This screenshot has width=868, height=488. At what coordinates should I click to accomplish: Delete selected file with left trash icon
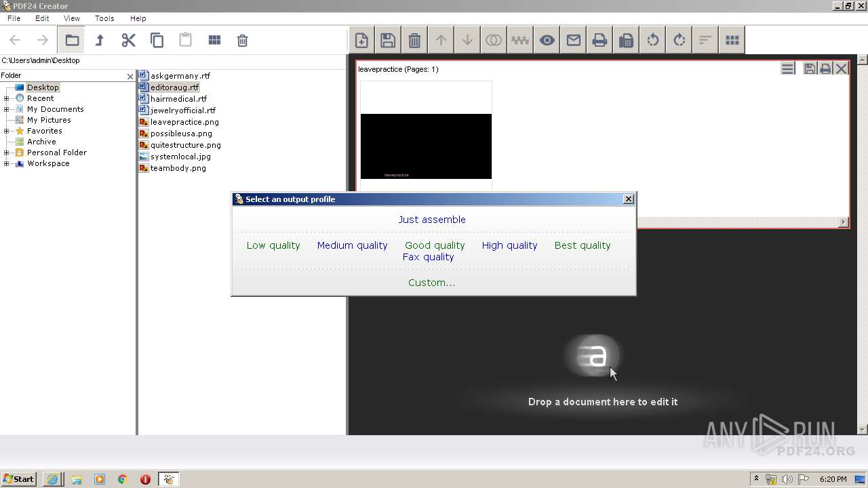(242, 41)
